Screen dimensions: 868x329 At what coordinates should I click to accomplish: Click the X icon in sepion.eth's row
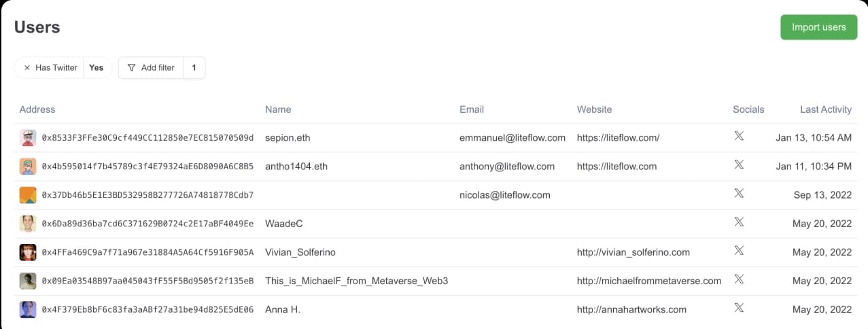click(x=739, y=136)
